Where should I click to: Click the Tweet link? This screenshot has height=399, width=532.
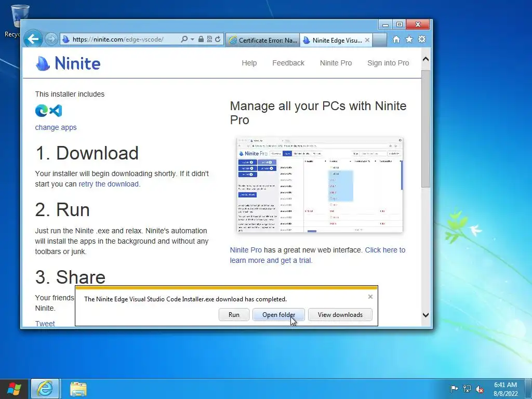click(x=45, y=323)
